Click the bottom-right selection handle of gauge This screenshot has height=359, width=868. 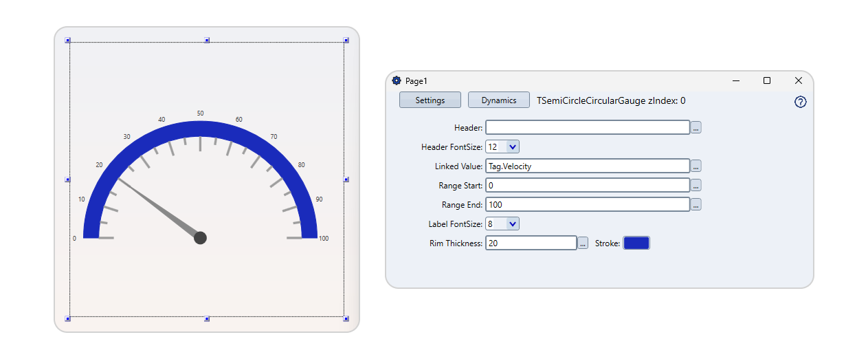pos(346,318)
